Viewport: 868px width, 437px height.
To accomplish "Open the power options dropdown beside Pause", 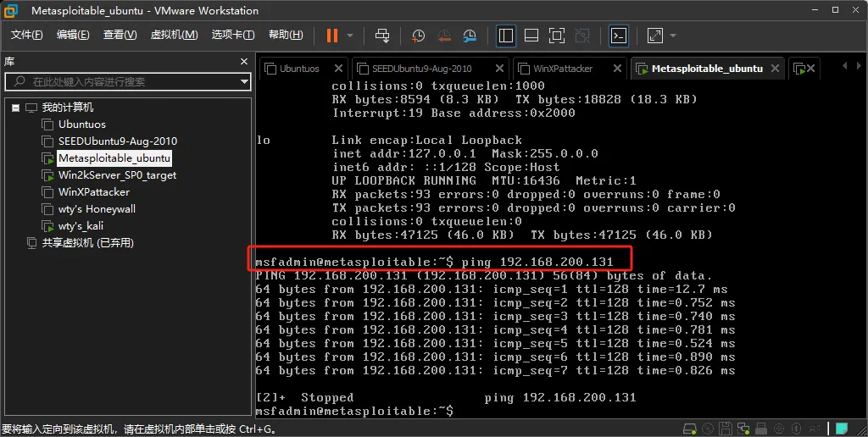I will [x=350, y=36].
